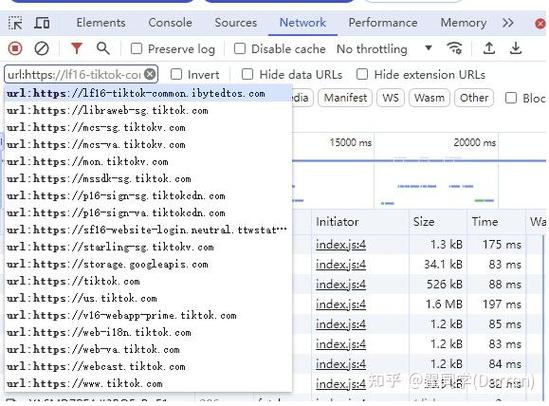The width and height of the screenshot is (549, 406).
Task: Tick the Invert filter checkbox
Action: pyautogui.click(x=176, y=74)
